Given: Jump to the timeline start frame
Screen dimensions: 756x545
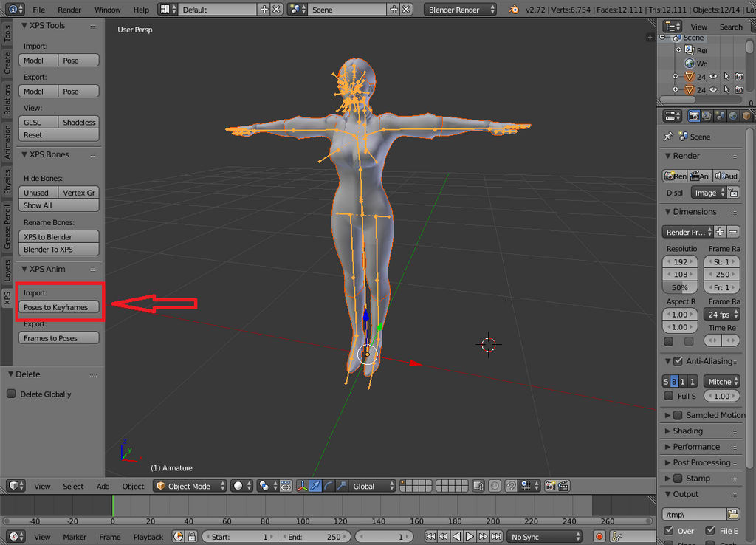Looking at the screenshot, I should (430, 536).
